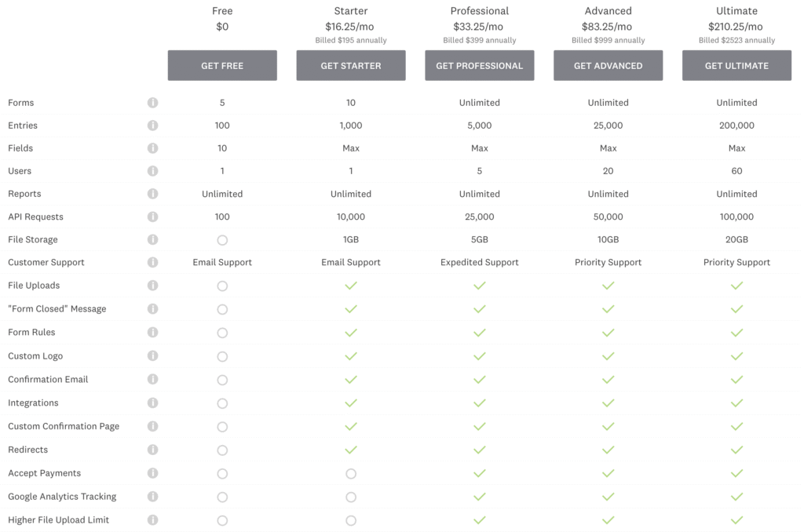The height and width of the screenshot is (532, 804).
Task: Click the empty Accept Payments circle under Free
Action: click(222, 473)
